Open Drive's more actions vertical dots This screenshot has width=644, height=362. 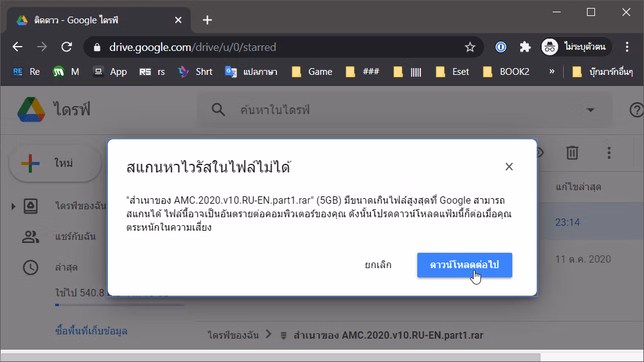point(608,153)
